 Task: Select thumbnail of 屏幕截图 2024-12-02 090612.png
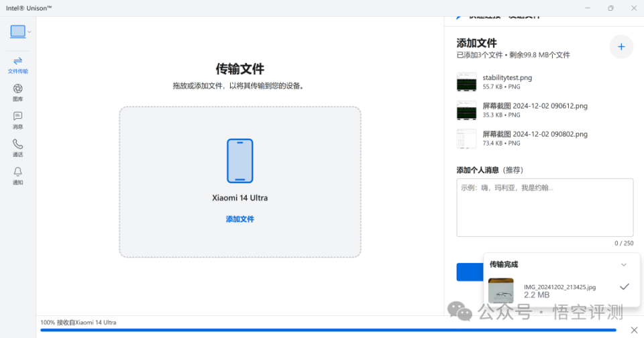point(467,110)
